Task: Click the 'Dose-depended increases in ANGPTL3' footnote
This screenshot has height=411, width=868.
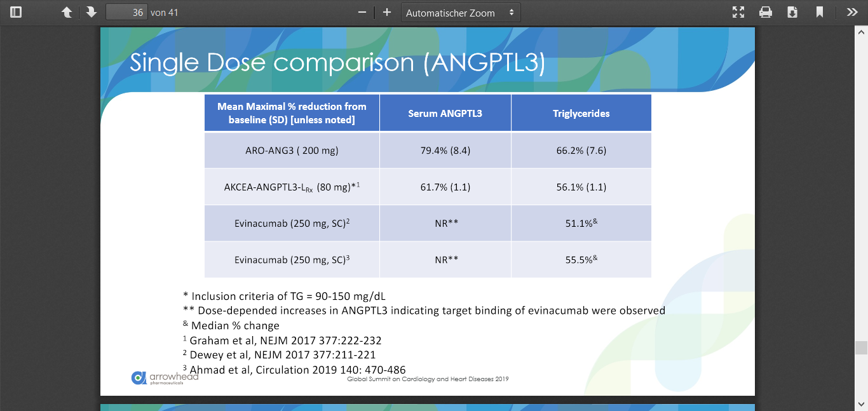Action: pos(424,311)
